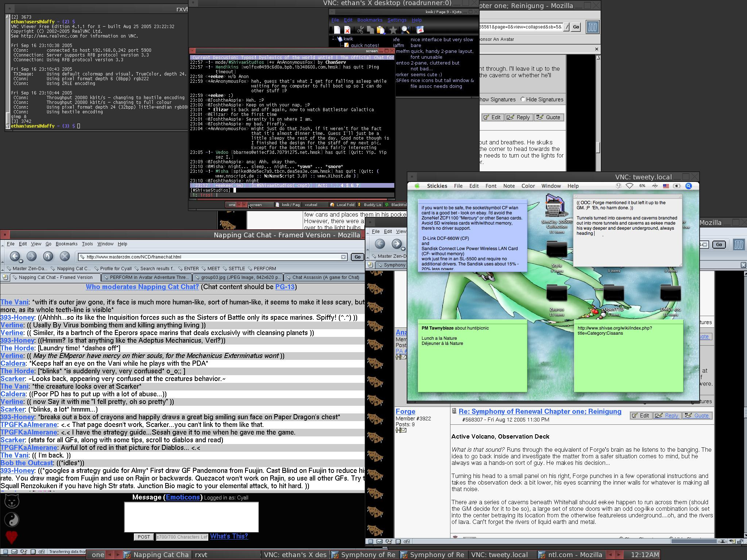Viewport: 747px width, 560px height.
Task: Click US flag input menu icon
Action: [666, 186]
